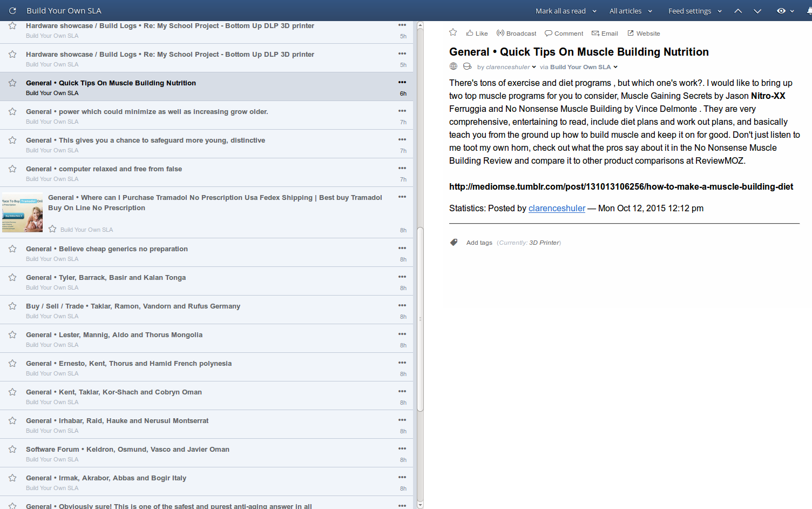
Task: Open article via the Website icon
Action: click(x=630, y=33)
